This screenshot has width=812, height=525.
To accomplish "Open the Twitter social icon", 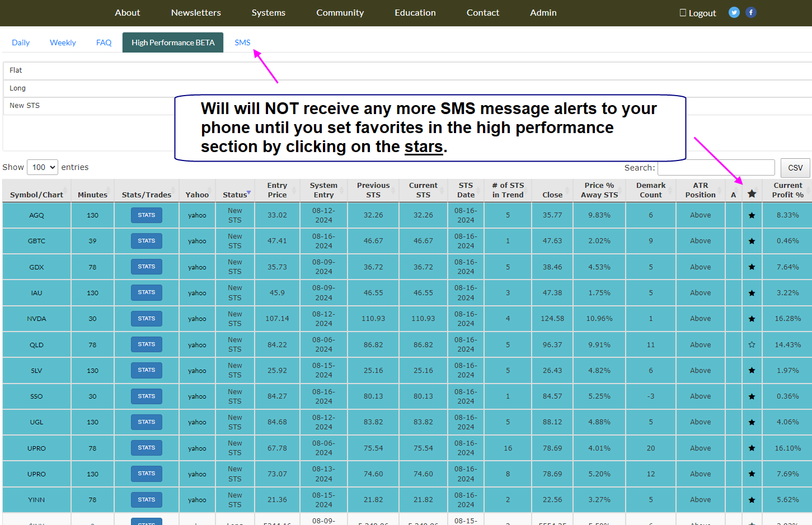I will (734, 12).
